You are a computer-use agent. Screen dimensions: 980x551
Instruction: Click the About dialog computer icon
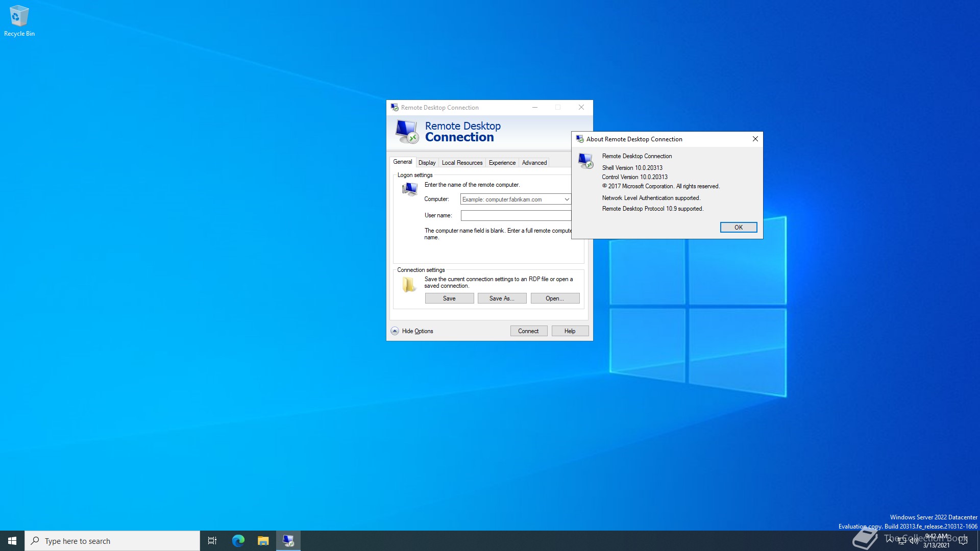pyautogui.click(x=585, y=161)
